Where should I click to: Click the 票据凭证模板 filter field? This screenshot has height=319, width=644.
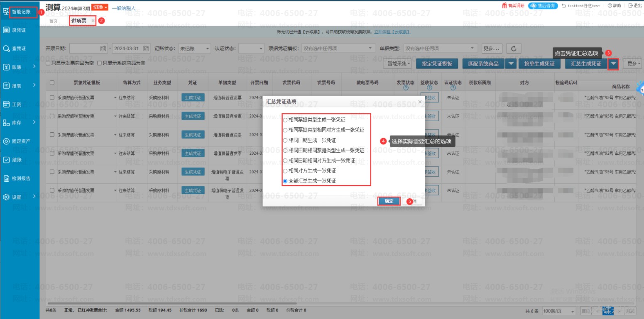338,49
